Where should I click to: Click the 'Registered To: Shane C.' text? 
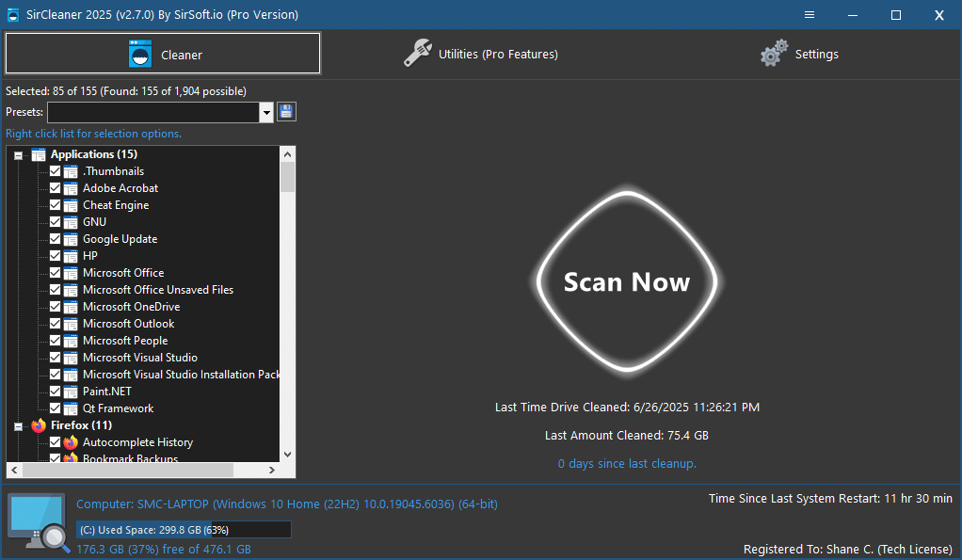coord(848,549)
